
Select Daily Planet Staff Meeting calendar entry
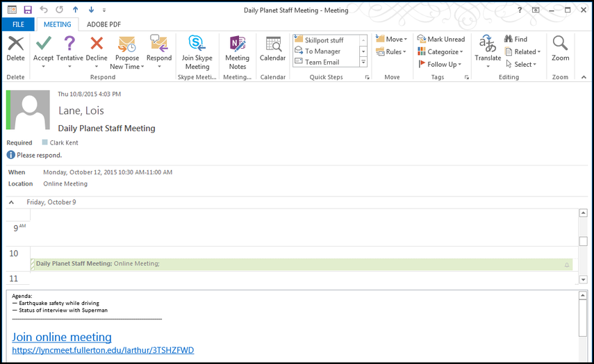point(302,264)
